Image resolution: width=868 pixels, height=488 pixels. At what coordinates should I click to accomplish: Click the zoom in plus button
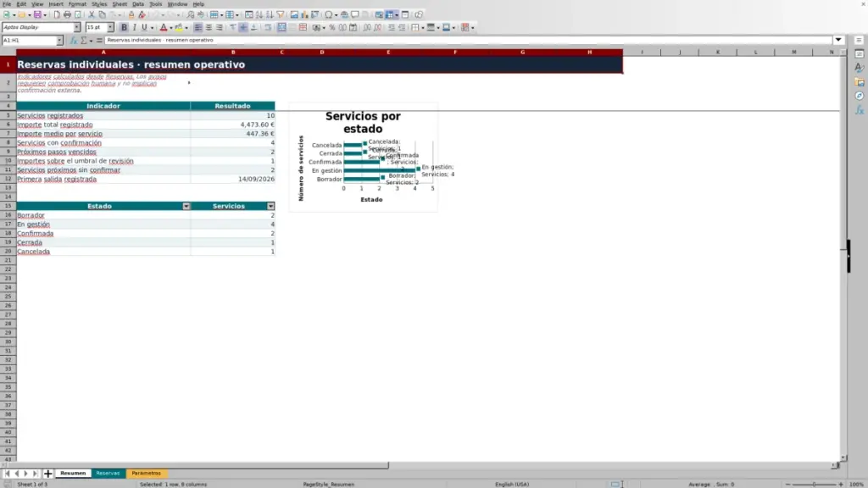[x=840, y=484]
